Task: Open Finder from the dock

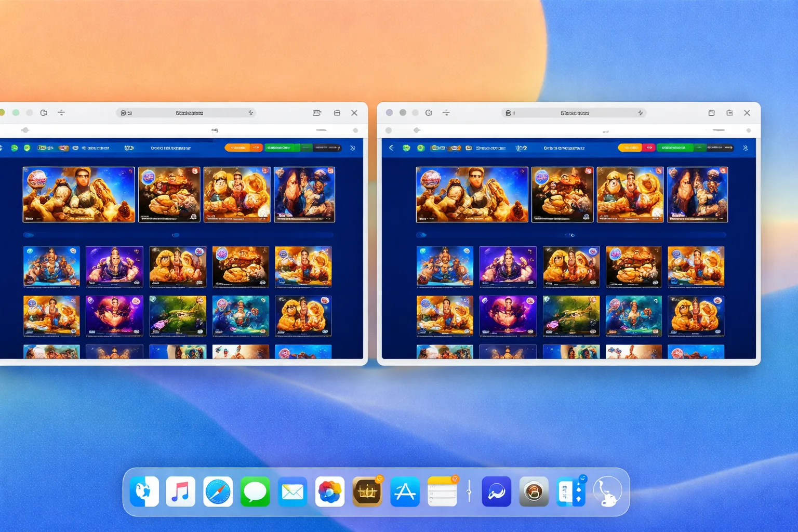Action: tap(144, 491)
